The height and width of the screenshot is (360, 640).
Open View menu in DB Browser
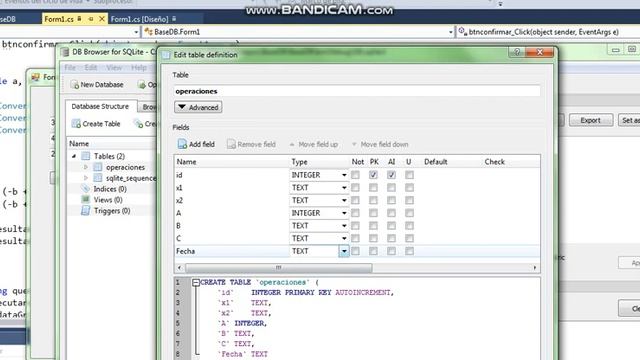coord(114,68)
